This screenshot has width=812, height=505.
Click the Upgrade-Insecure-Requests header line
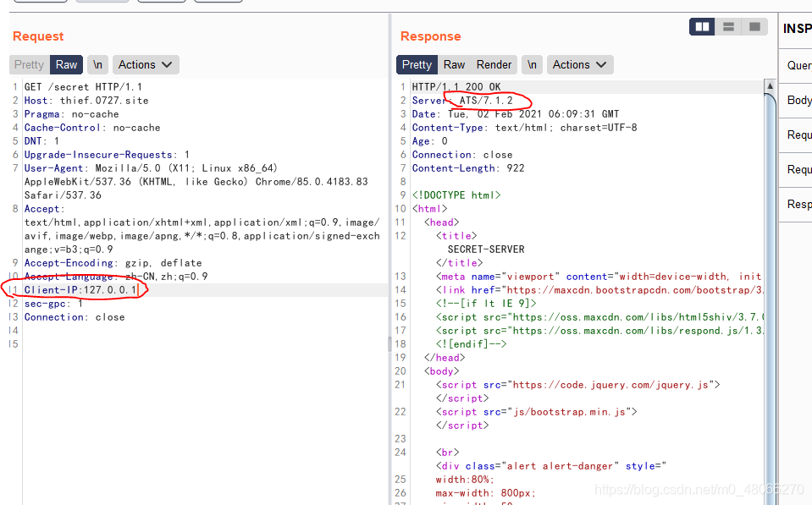pyautogui.click(x=107, y=155)
